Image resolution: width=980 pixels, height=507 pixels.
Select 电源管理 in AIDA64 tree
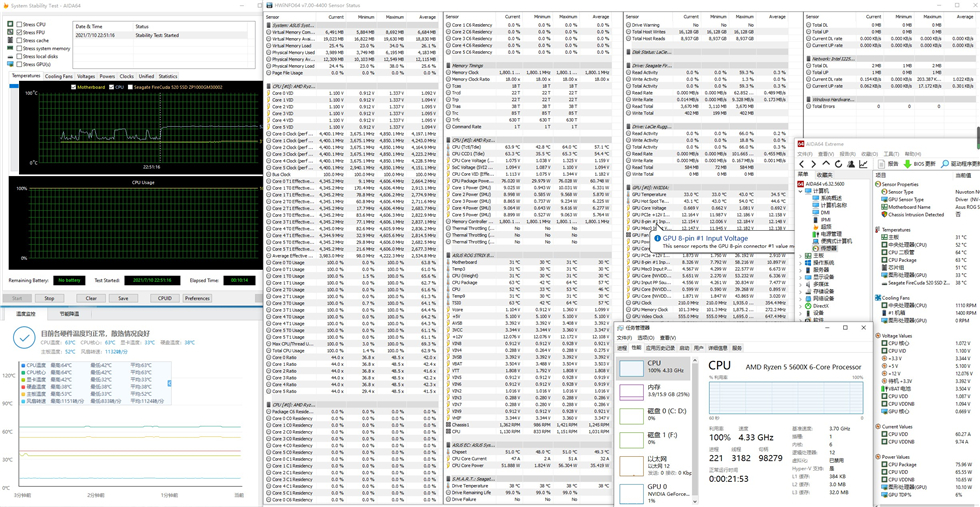(831, 234)
